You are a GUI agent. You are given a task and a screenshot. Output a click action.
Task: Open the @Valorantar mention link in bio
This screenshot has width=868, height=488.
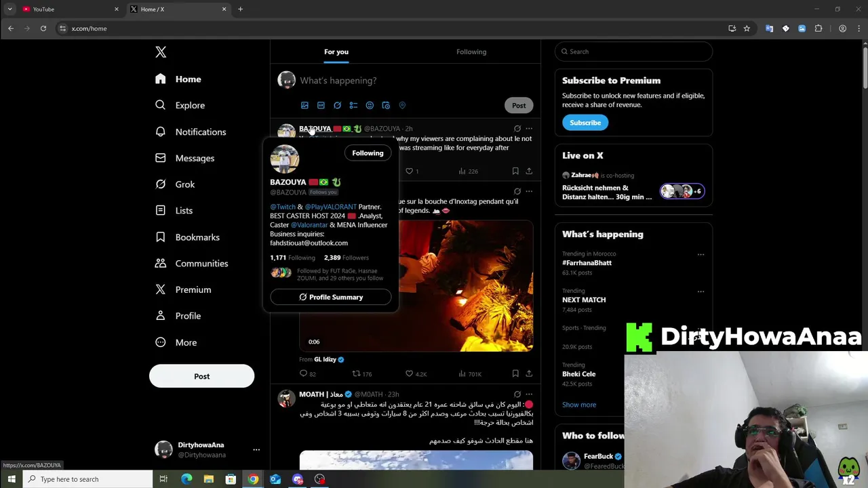(309, 225)
